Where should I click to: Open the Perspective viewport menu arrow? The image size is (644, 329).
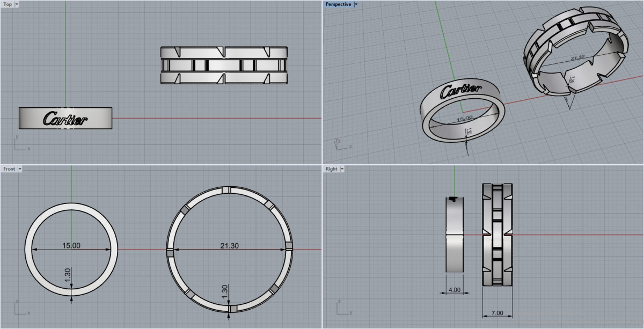pyautogui.click(x=356, y=4)
